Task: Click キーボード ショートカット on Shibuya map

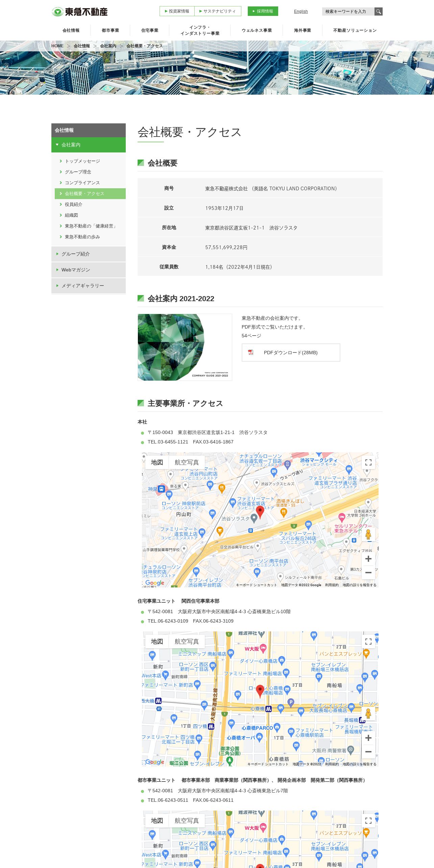Action: coord(256,585)
